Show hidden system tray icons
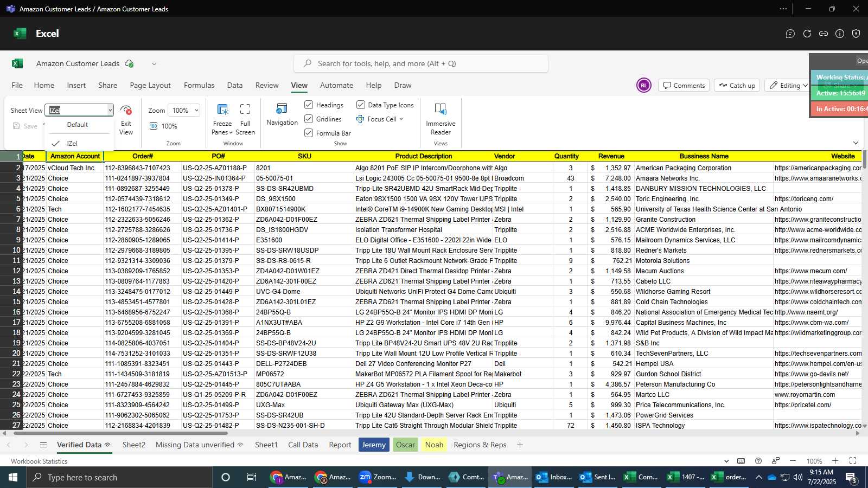The image size is (868, 488). coord(759,477)
